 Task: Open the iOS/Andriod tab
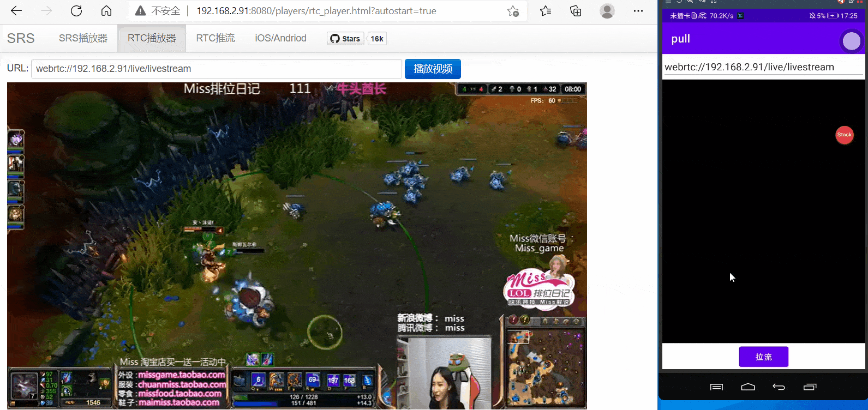[x=280, y=38]
